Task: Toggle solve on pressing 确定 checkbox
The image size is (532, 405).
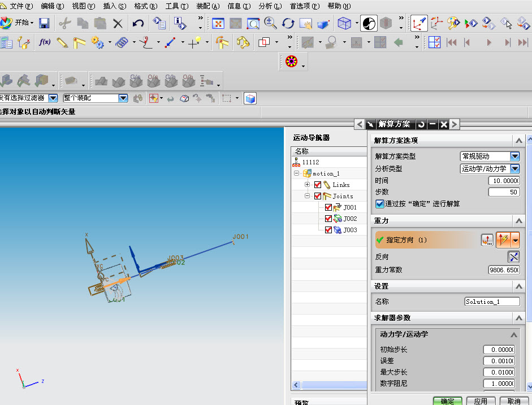Action: (380, 204)
